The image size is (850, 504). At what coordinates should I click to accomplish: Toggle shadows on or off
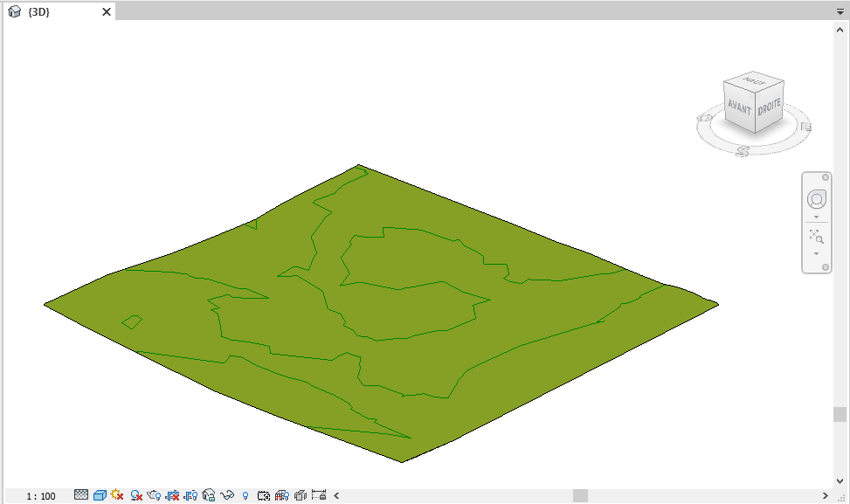[x=136, y=495]
